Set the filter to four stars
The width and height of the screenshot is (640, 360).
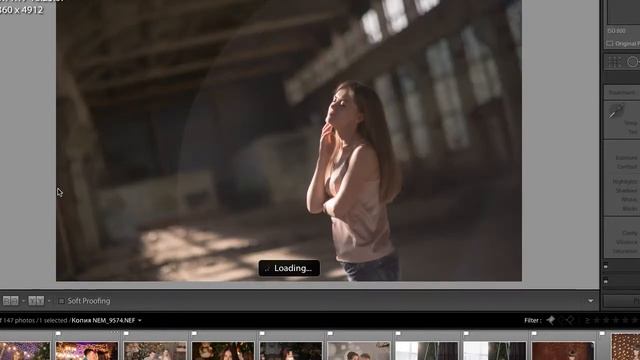[x=625, y=320]
